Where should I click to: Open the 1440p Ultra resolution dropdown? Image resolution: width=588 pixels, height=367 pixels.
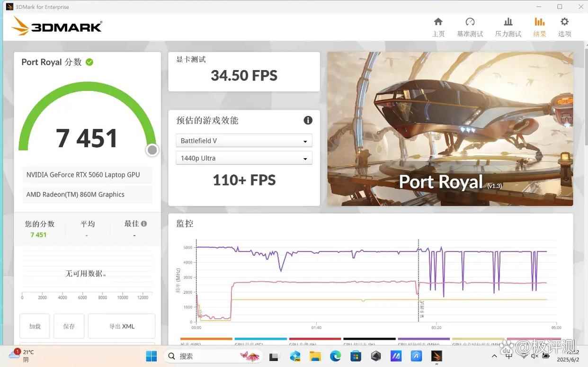[244, 158]
